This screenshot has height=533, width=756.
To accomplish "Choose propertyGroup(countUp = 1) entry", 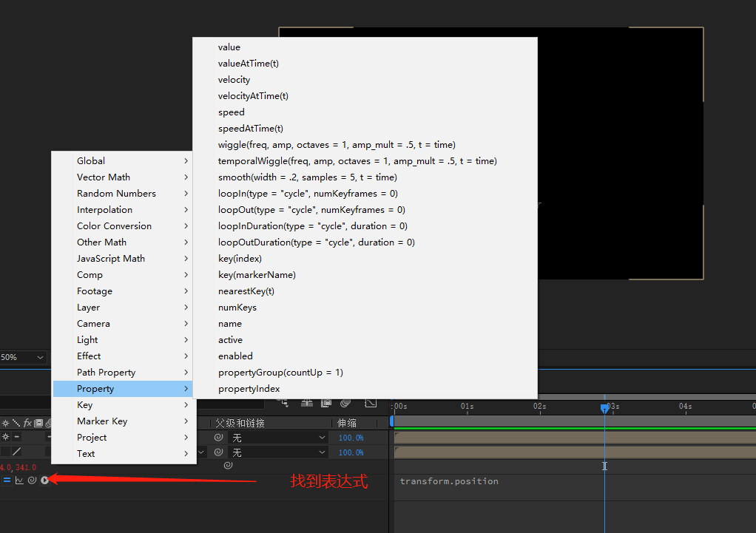I will coord(365,373).
